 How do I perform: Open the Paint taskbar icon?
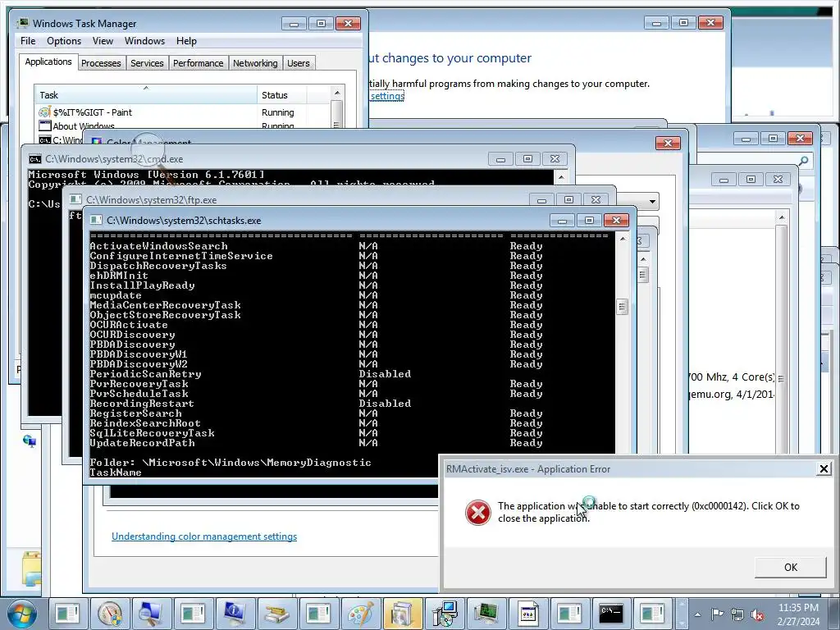(361, 614)
